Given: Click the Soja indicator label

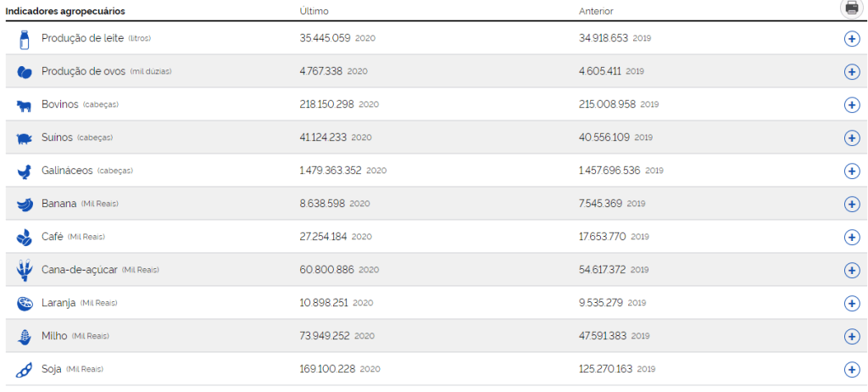Looking at the screenshot, I should (52, 369).
